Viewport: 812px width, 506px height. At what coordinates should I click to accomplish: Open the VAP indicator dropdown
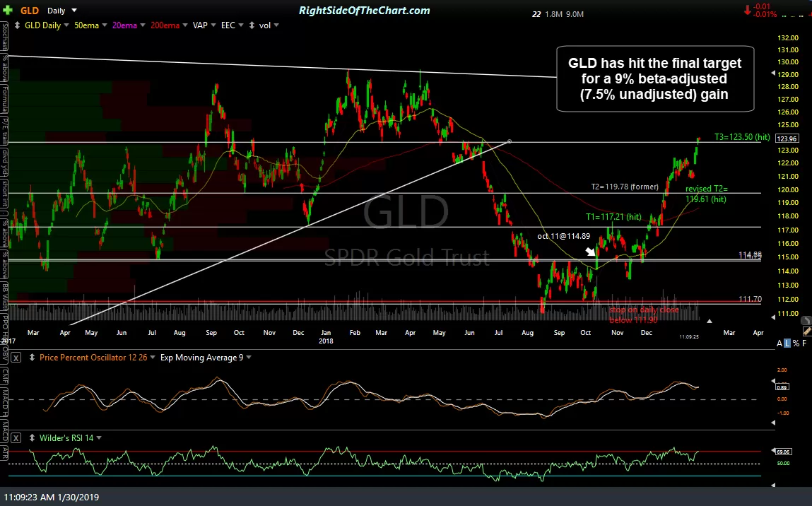[x=213, y=25]
